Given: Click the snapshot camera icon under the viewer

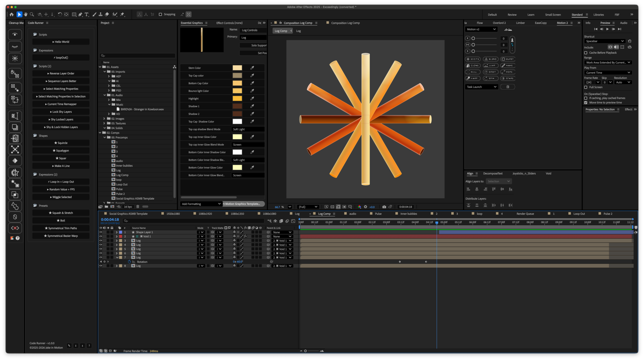Looking at the screenshot, I should pyautogui.click(x=384, y=207).
